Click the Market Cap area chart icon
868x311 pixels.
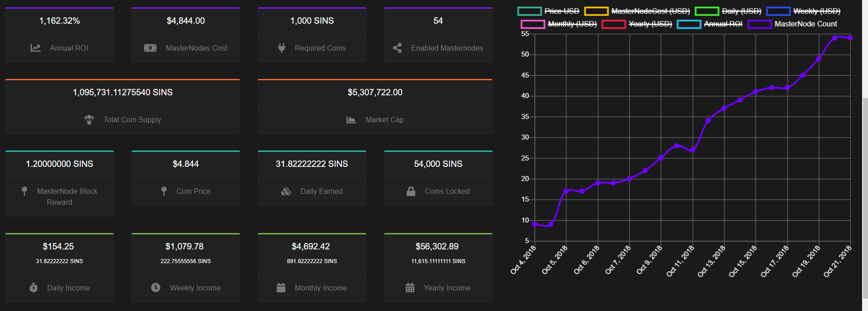(351, 119)
